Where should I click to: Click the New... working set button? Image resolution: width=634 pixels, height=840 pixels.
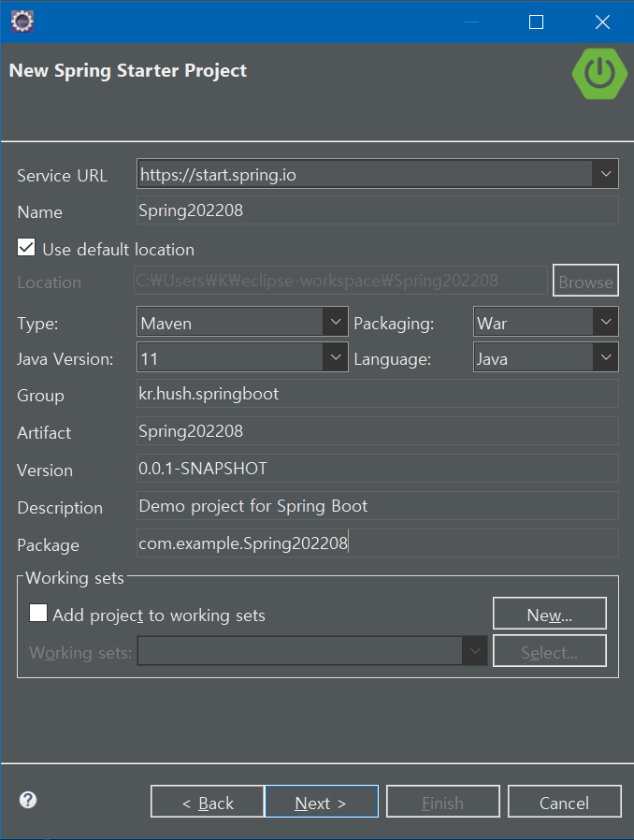[x=550, y=614]
